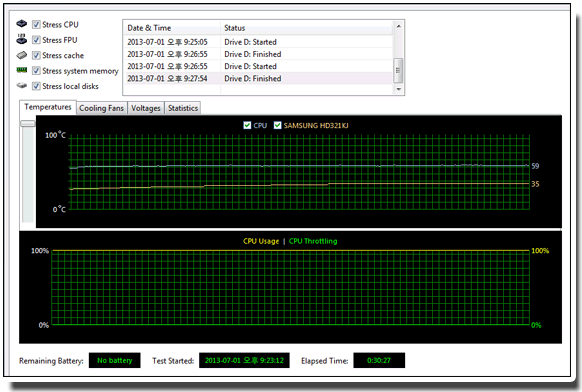The width and height of the screenshot is (582, 392).
Task: Click the green memory module icon
Action: point(22,70)
